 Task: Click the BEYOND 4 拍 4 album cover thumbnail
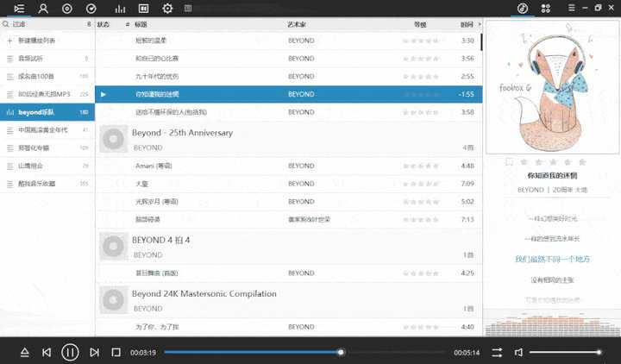(x=113, y=247)
